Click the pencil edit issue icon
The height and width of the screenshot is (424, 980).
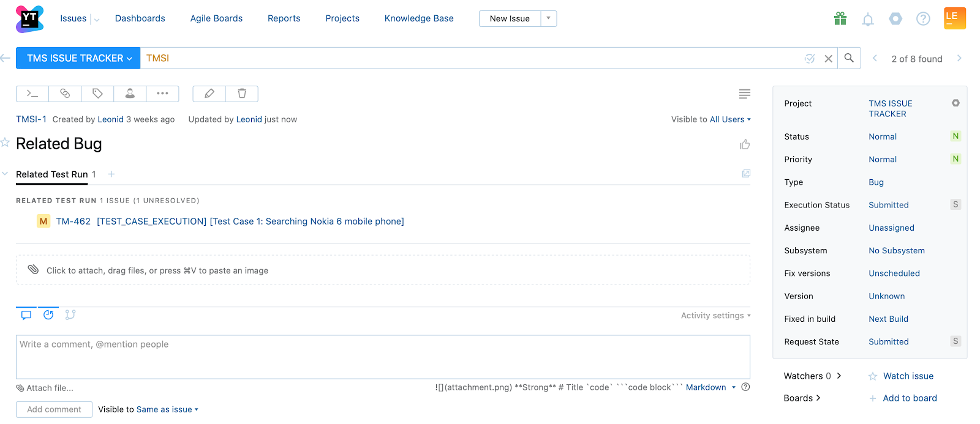[209, 94]
